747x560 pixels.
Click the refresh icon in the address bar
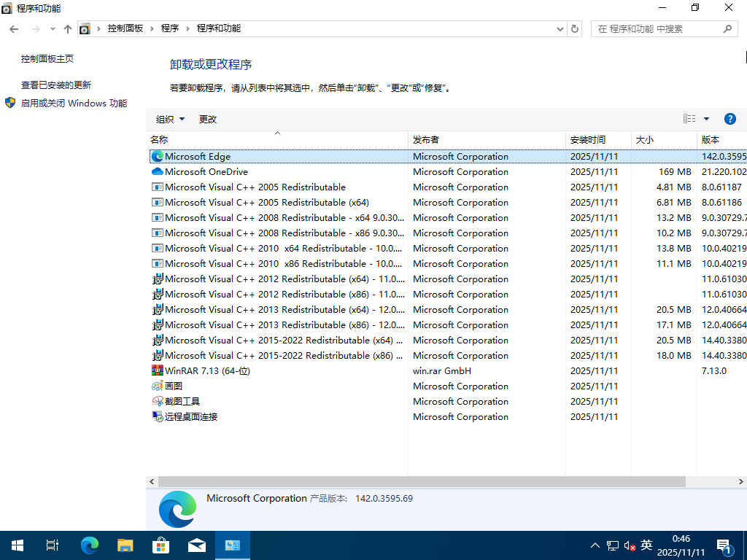[x=576, y=28]
